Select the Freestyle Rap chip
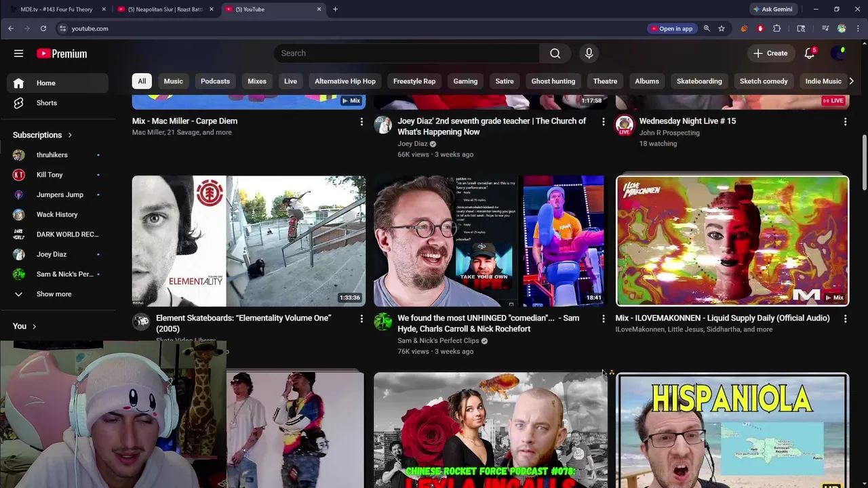Screen dimensions: 868x488 (x=414, y=81)
